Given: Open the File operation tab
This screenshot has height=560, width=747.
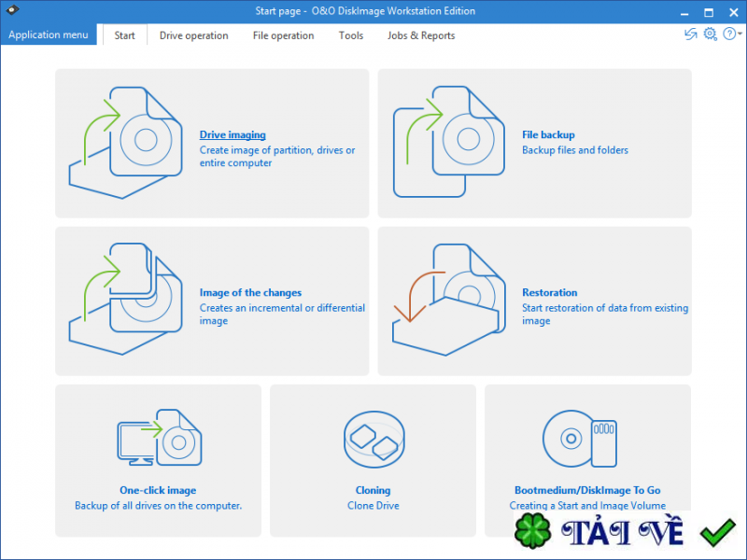Looking at the screenshot, I should (x=283, y=35).
